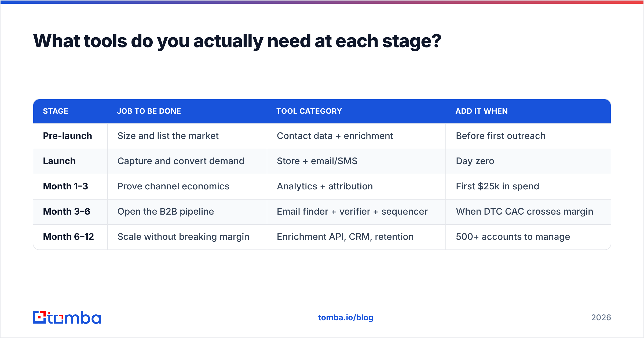Image resolution: width=644 pixels, height=338 pixels.
Task: Click the tomba logo
Action: coord(67,317)
